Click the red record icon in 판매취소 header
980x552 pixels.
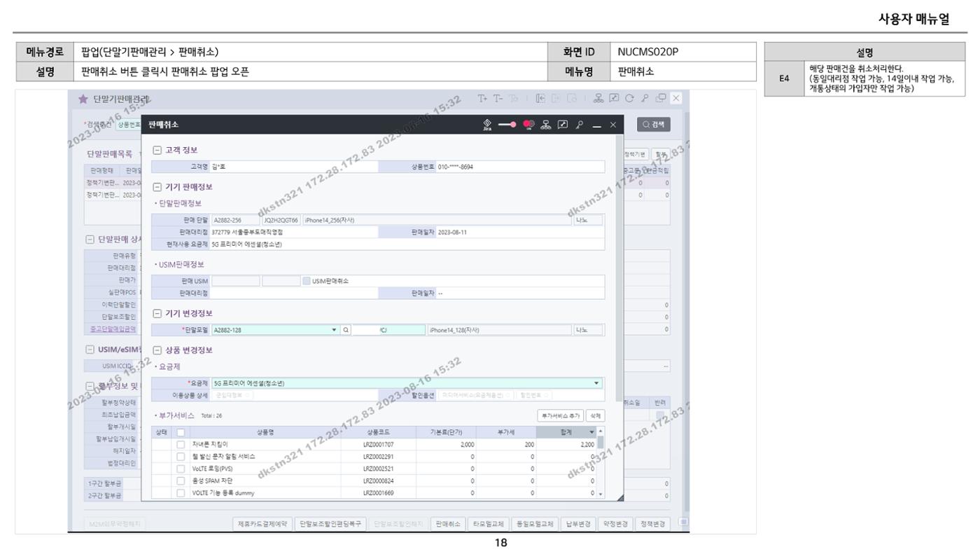coord(528,125)
